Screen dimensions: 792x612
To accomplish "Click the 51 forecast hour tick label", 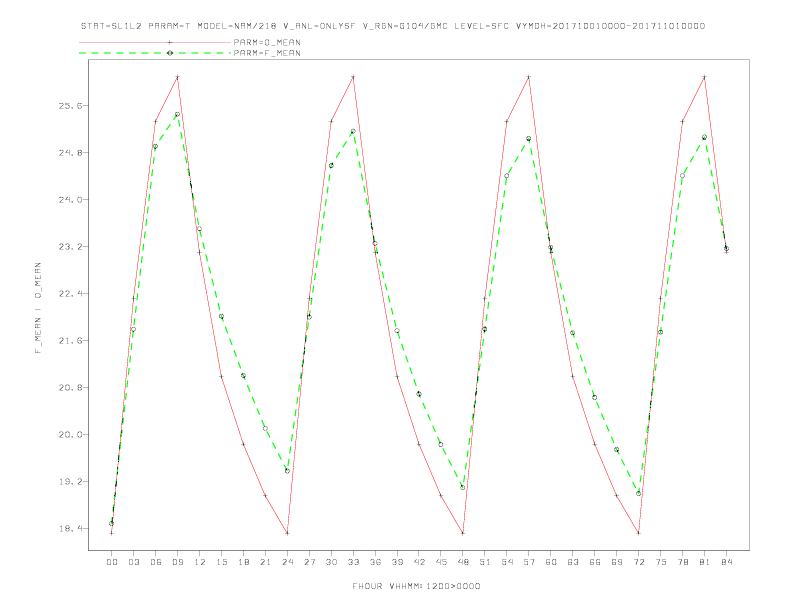I will (x=485, y=562).
